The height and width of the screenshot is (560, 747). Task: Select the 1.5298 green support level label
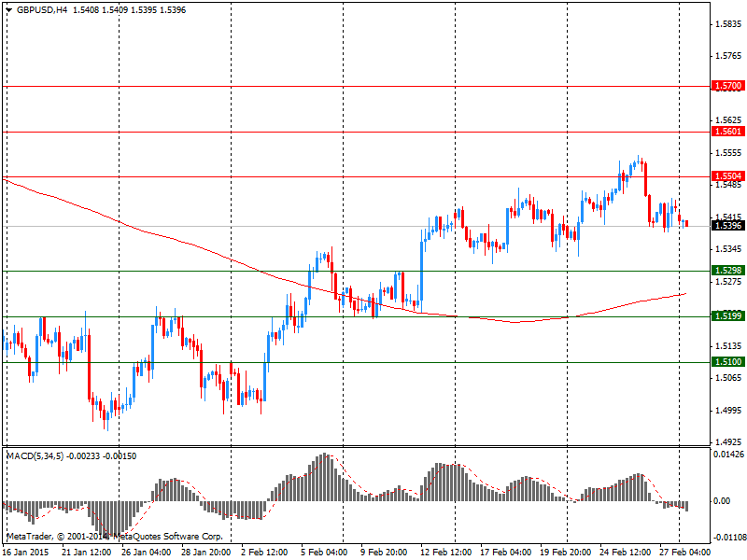click(727, 271)
